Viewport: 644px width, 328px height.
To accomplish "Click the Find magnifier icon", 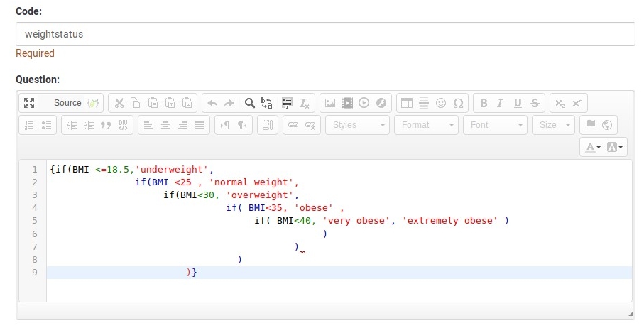I will point(249,103).
